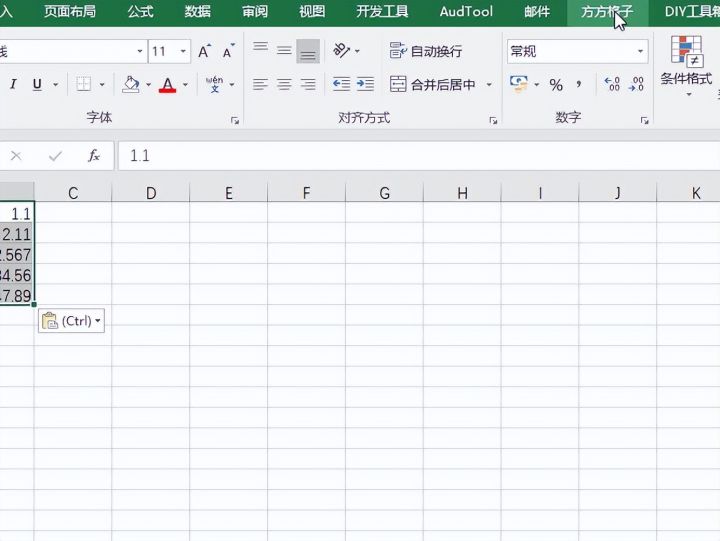Open the AudTool tab
Image resolution: width=720 pixels, height=541 pixels.
coord(466,11)
